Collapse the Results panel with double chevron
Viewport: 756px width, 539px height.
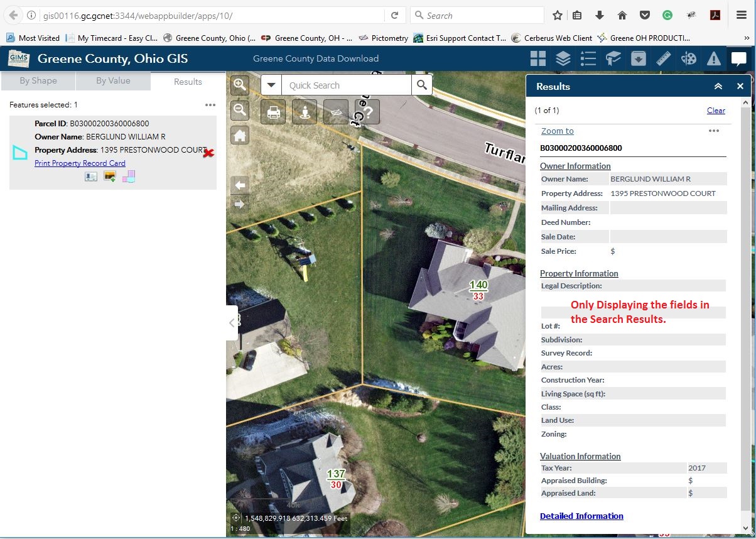[718, 87]
